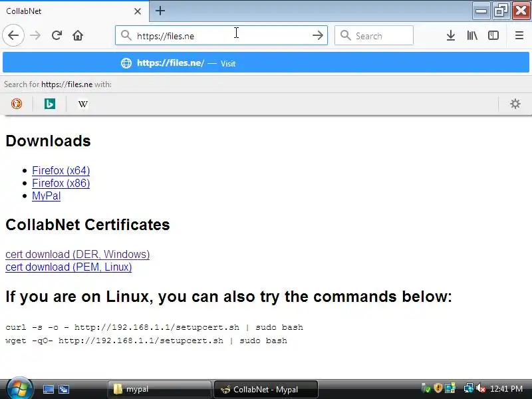The width and height of the screenshot is (532, 399).
Task: Open a new tab with plus button
Action: point(160,11)
